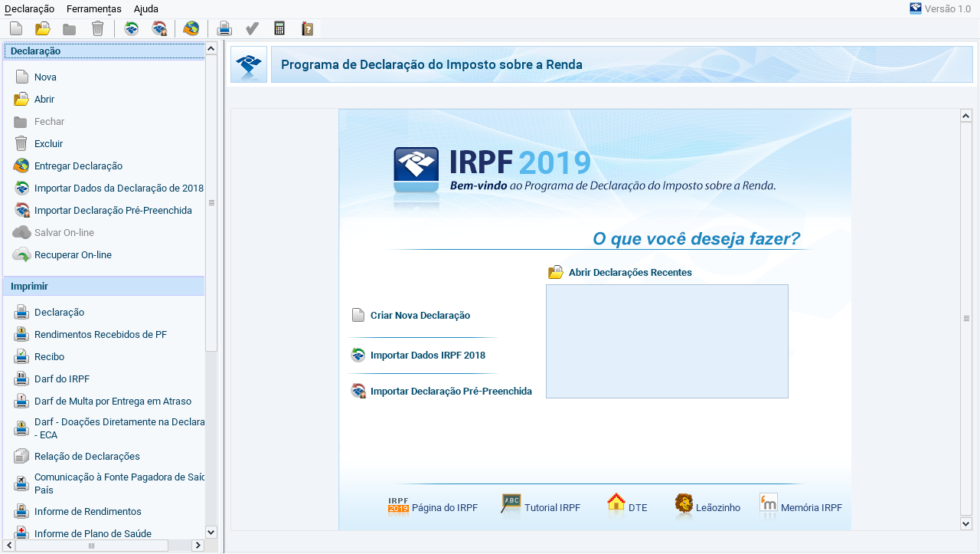Screen dimensions: 980x554
Task: Select Darf - Doações Diretamente na Declaração ECA
Action: [x=119, y=428]
